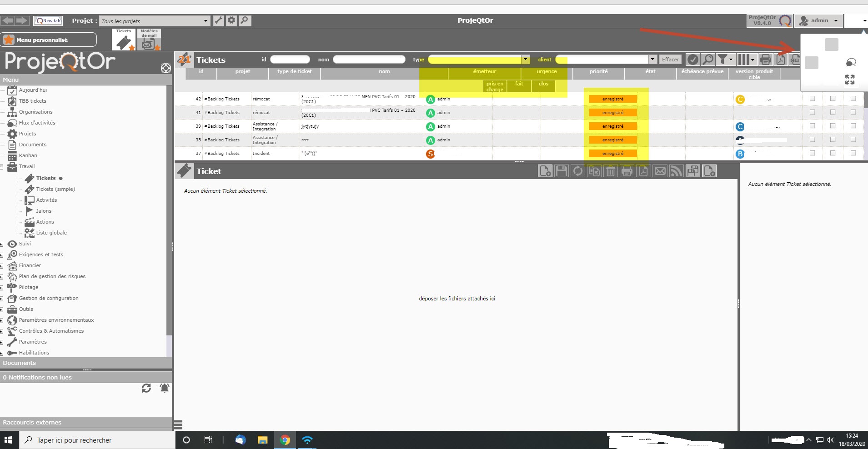The height and width of the screenshot is (449, 868).
Task: Open Chrome from the Windows taskbar
Action: click(285, 440)
